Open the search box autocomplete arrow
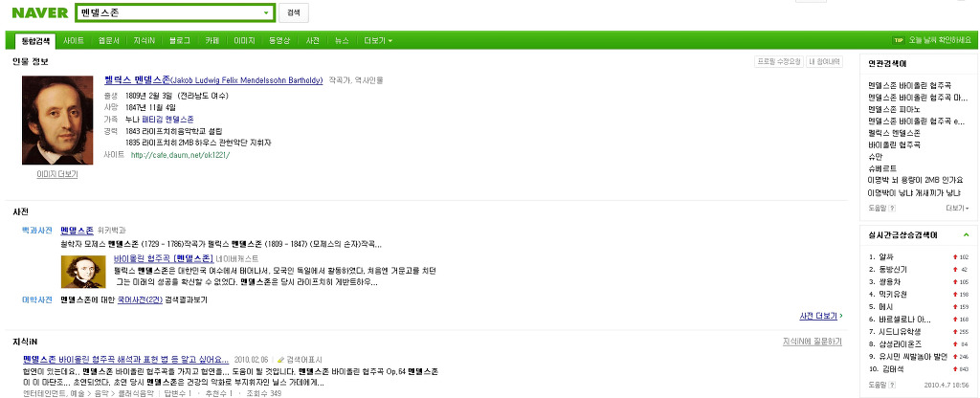 pos(266,12)
